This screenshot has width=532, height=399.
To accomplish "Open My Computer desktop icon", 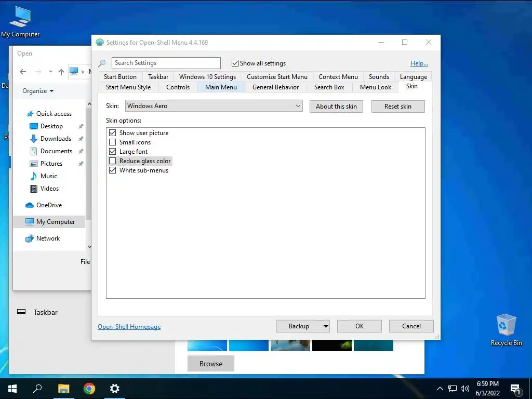I will point(20,21).
